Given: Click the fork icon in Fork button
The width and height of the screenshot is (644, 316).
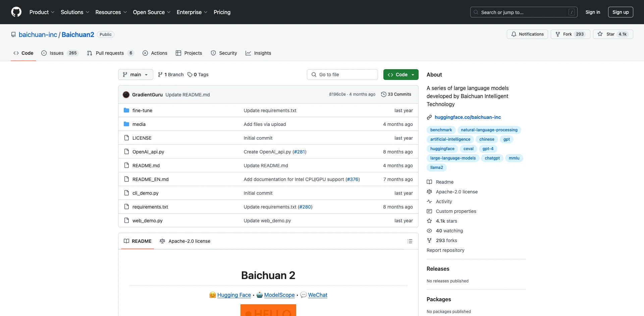Looking at the screenshot, I should point(558,34).
